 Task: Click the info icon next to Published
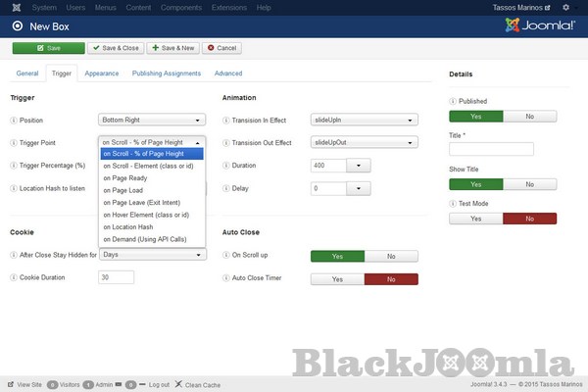point(453,101)
